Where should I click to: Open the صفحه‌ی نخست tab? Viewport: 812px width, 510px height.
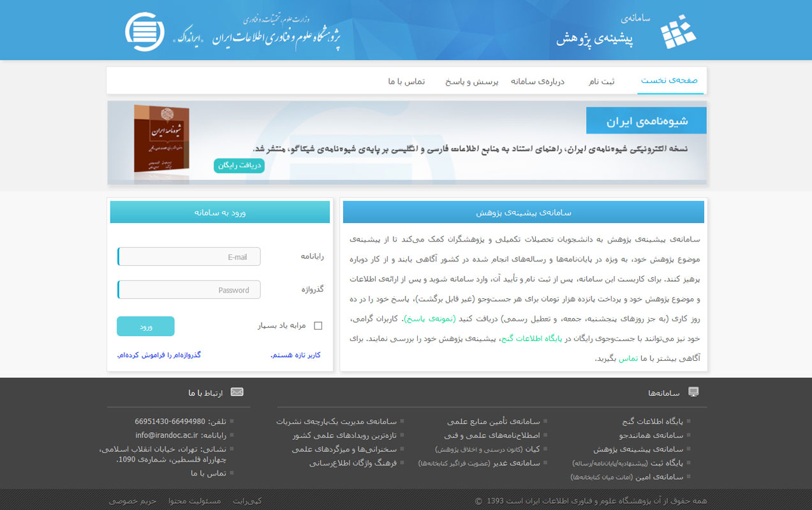tap(670, 81)
